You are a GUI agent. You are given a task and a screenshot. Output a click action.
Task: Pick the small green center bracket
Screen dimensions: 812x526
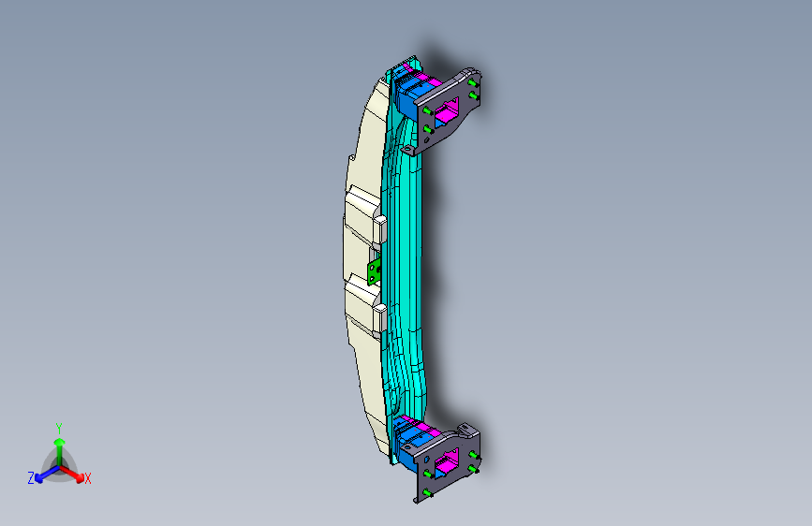click(x=374, y=272)
